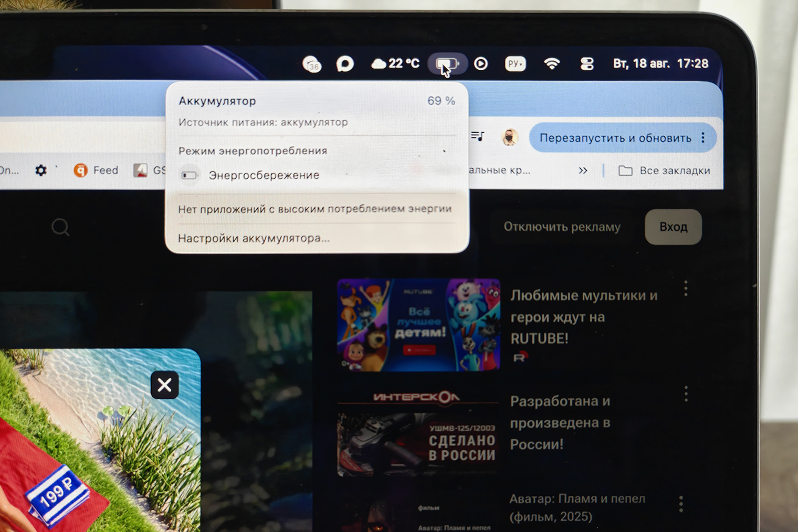Expand the hidden bookmarks with the » chevron
This screenshot has height=532, width=798.
[x=583, y=171]
